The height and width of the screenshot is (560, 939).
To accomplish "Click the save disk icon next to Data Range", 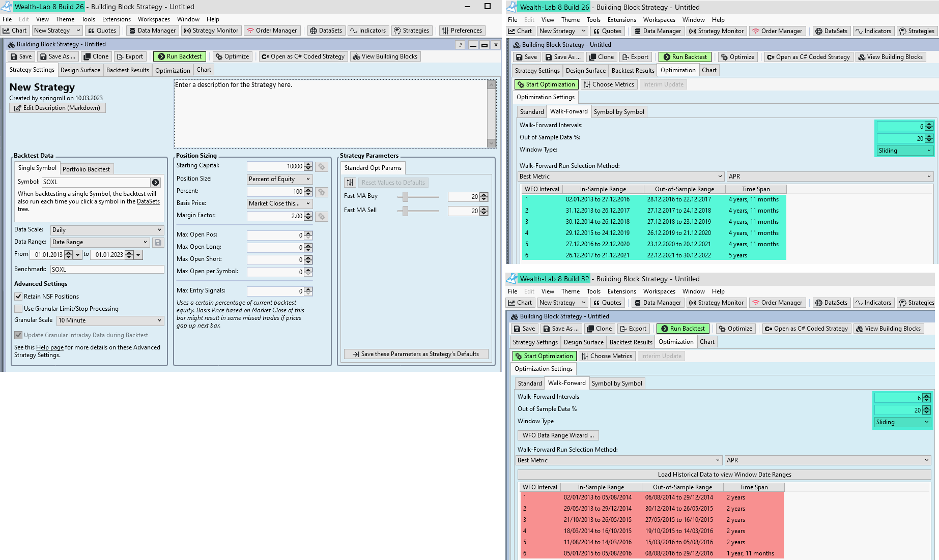I will [158, 243].
